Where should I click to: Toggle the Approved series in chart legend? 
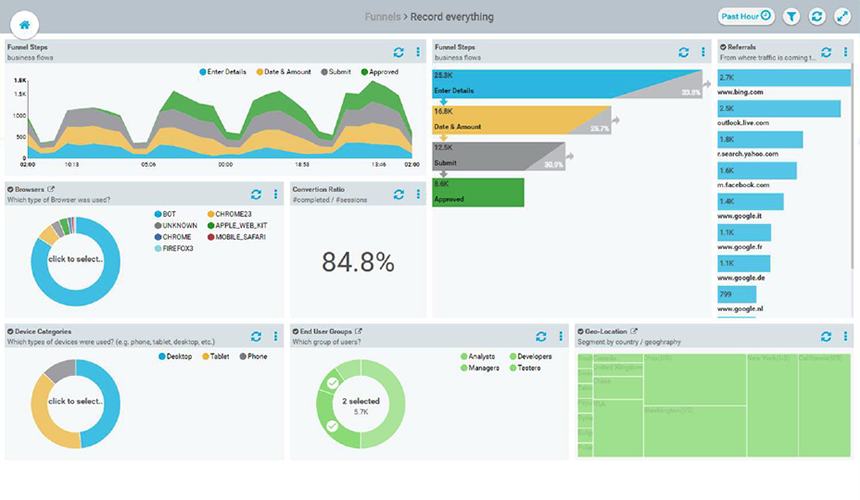[x=380, y=72]
